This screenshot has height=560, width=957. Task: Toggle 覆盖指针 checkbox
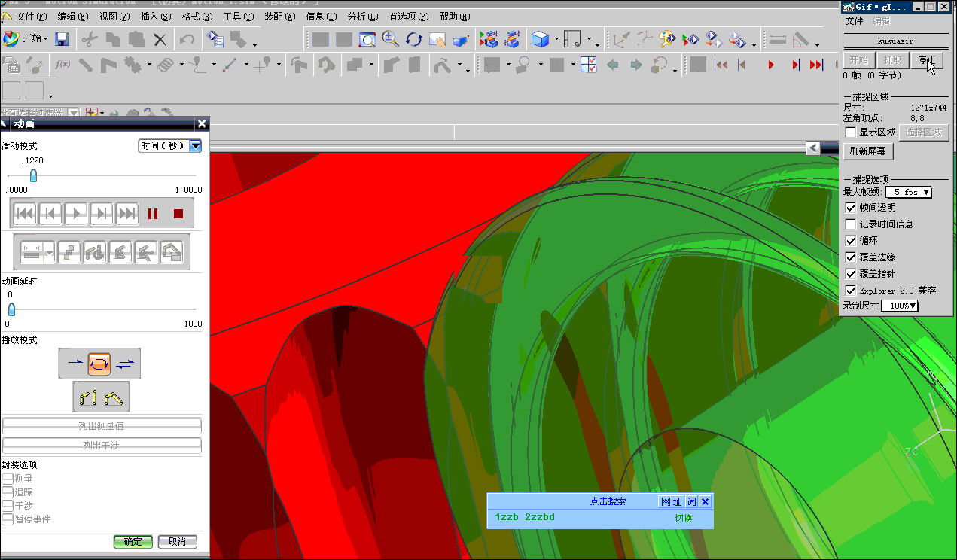(x=851, y=274)
